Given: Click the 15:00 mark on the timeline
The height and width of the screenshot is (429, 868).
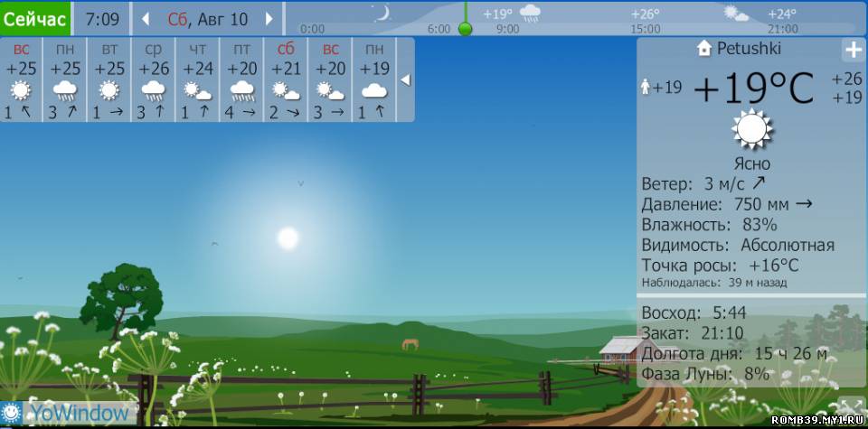Looking at the screenshot, I should (645, 29).
